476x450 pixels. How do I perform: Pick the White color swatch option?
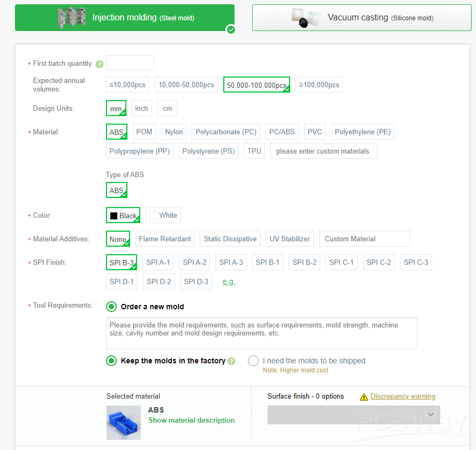coord(163,215)
